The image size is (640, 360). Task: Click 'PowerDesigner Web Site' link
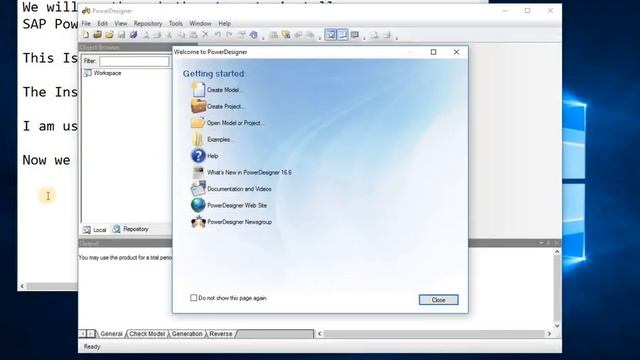(x=237, y=205)
